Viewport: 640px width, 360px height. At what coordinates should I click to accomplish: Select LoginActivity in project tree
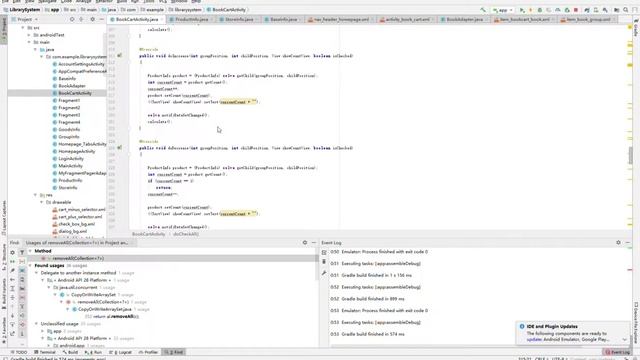pos(71,158)
